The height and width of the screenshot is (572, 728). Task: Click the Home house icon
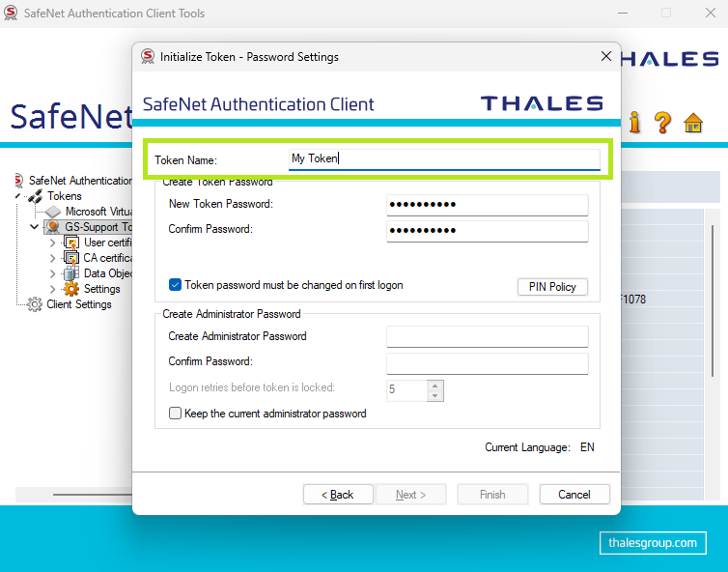tap(693, 123)
